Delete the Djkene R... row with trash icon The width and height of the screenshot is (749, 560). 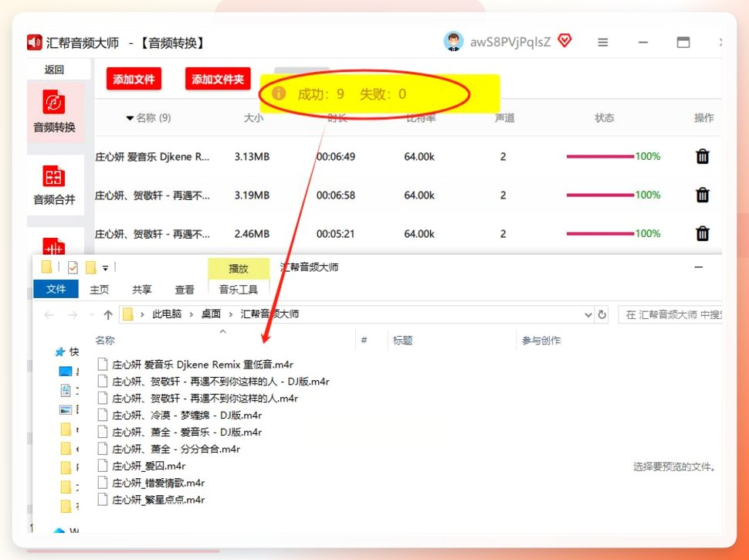[x=702, y=156]
